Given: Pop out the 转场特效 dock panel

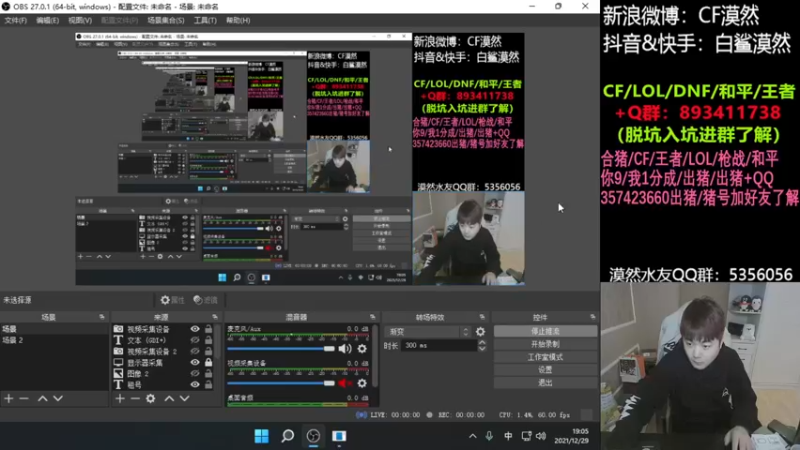Looking at the screenshot, I should 482,317.
